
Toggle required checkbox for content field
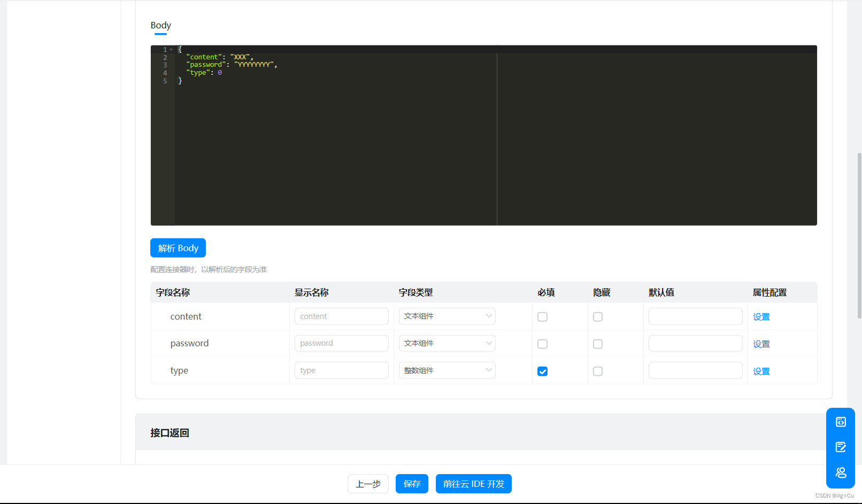click(542, 316)
